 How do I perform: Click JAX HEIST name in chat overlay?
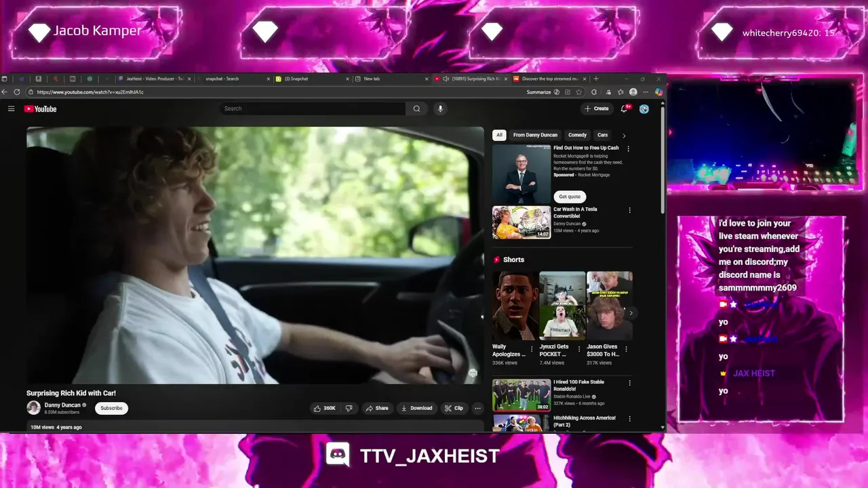coord(753,373)
